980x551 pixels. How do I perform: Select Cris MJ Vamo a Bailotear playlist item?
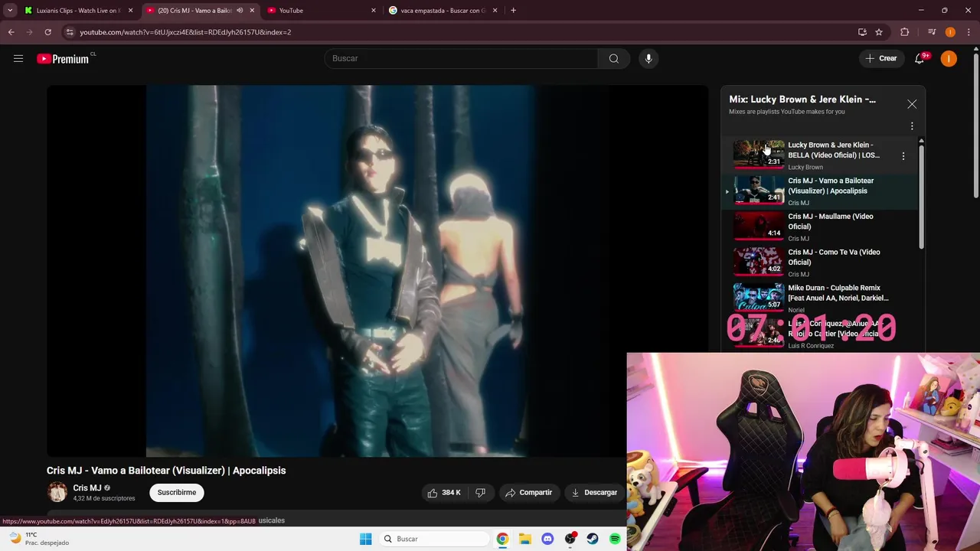(x=821, y=191)
